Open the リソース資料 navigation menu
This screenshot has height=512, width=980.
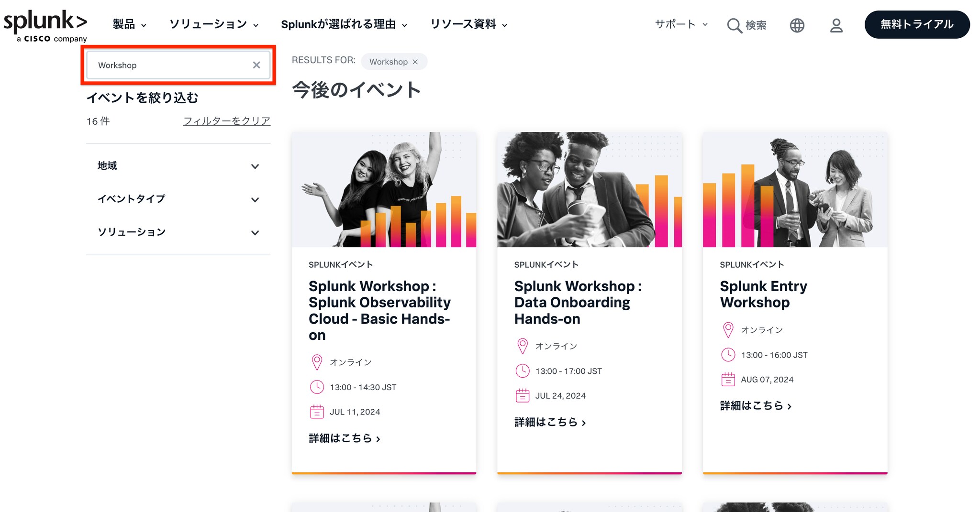(468, 24)
